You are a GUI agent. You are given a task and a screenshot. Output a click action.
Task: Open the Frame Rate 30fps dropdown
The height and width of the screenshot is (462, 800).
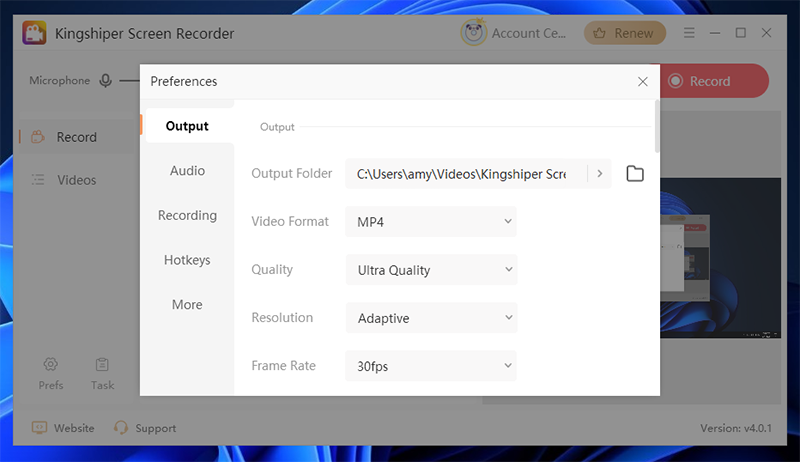pos(431,366)
